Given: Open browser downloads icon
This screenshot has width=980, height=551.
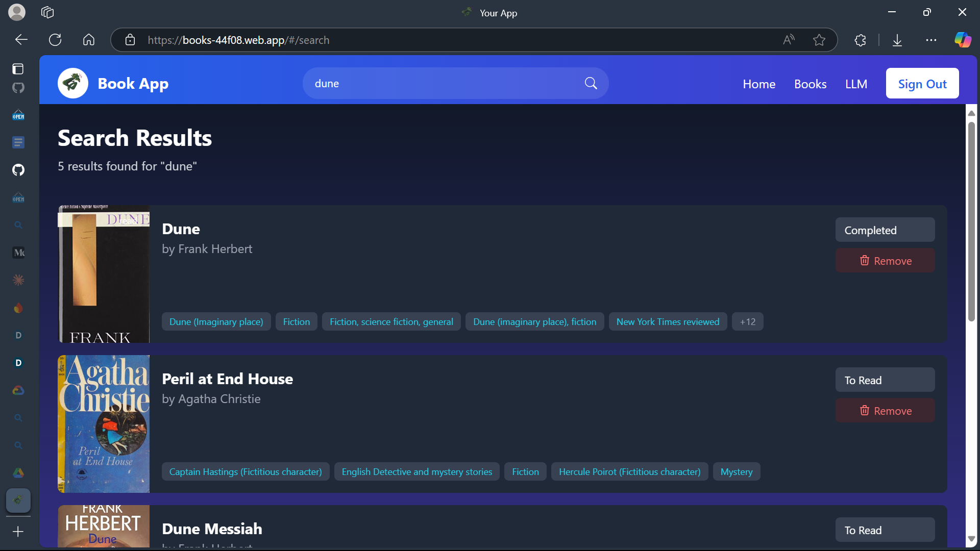Looking at the screenshot, I should click(897, 40).
